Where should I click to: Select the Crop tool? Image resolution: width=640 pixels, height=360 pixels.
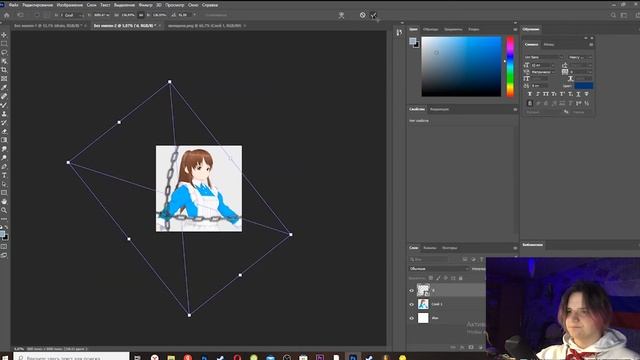(x=4, y=70)
